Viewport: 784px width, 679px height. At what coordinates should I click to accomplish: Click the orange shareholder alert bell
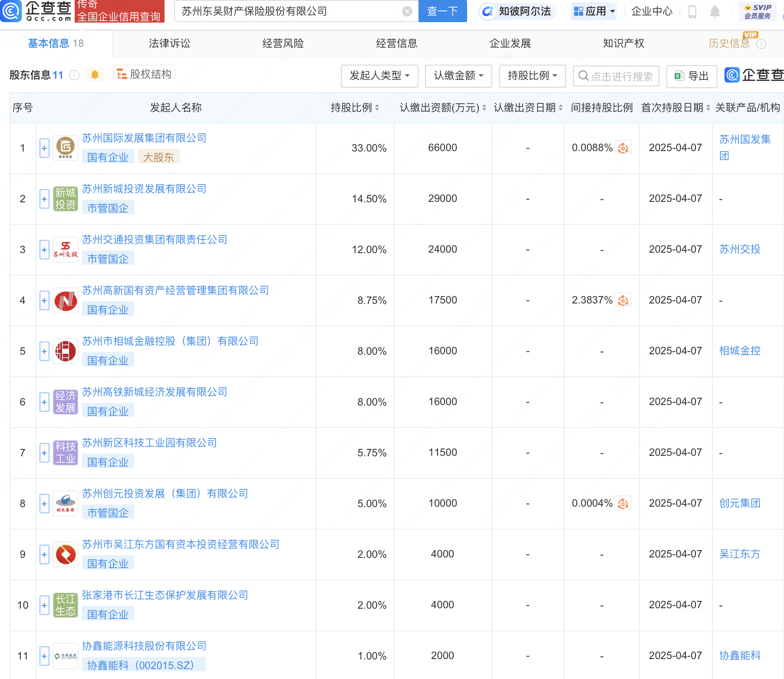[95, 75]
